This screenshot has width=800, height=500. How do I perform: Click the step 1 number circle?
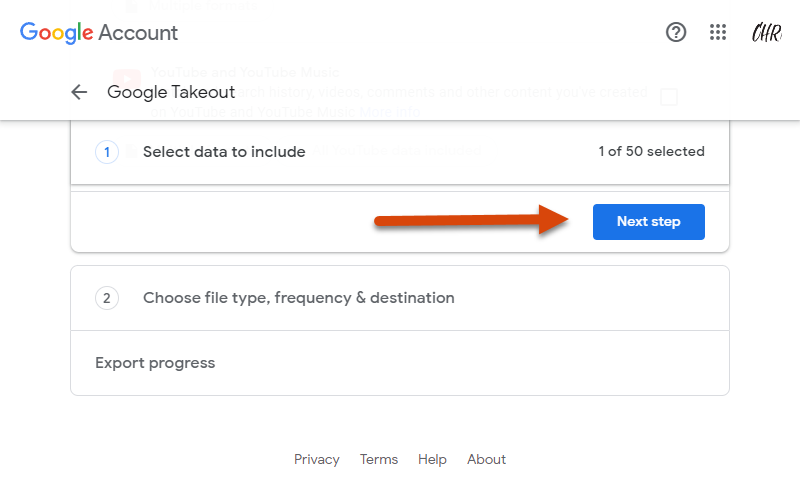(107, 152)
